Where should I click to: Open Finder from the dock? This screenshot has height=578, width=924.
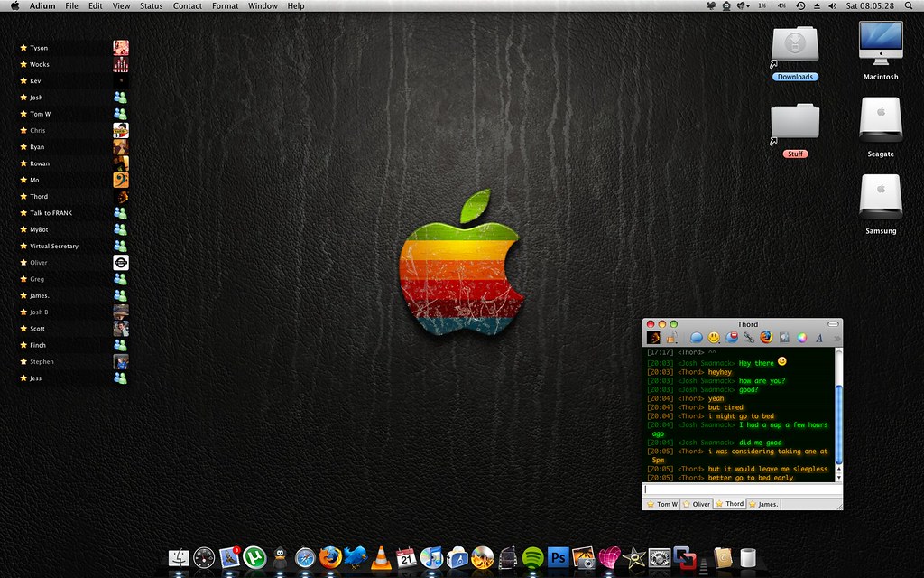[x=180, y=557]
